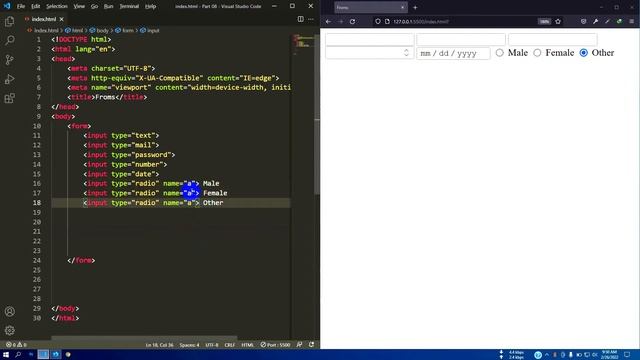Click the password input field in browser
This screenshot has height=360, width=640.
tap(553, 40)
